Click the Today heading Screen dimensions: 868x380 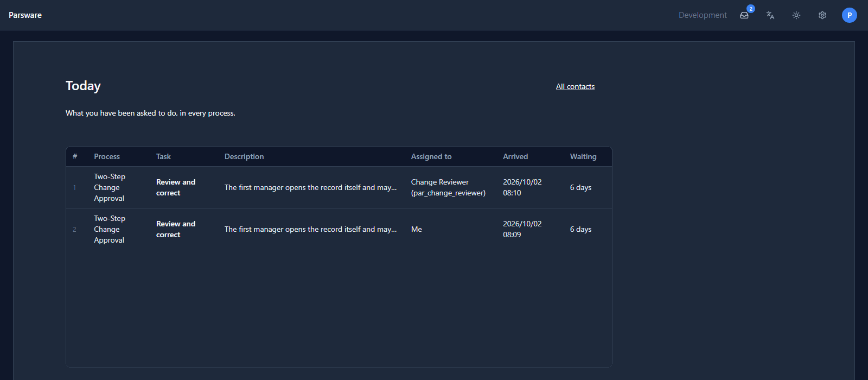[83, 86]
